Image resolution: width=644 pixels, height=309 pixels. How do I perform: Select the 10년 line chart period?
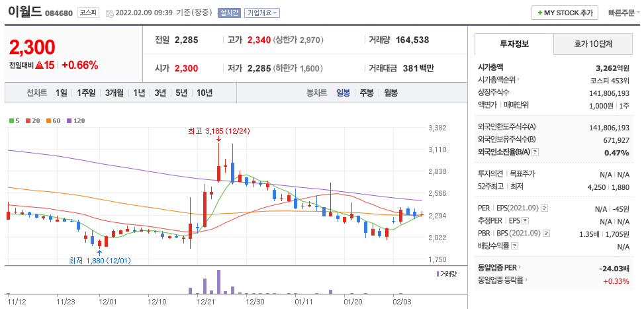point(205,93)
